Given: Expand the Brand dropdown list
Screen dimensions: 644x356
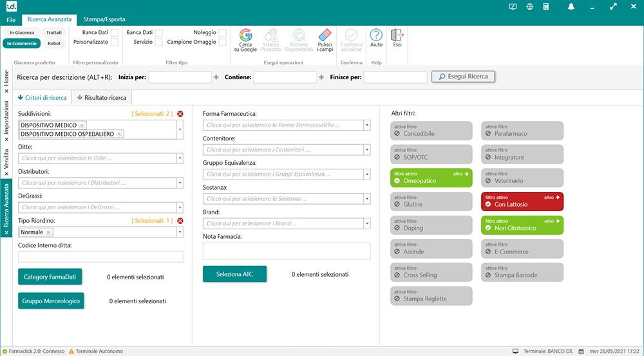Looking at the screenshot, I should [x=367, y=223].
